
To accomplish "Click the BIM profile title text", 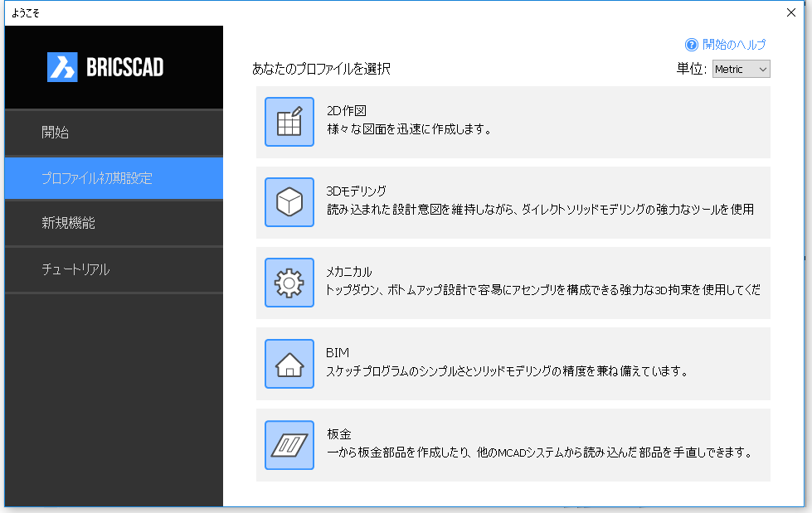I will pos(338,352).
